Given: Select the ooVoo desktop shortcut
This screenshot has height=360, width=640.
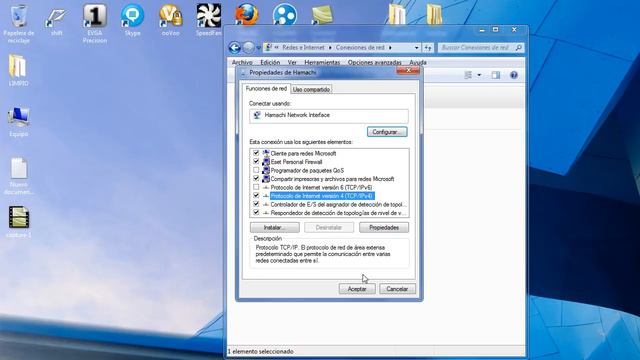Looking at the screenshot, I should [170, 20].
